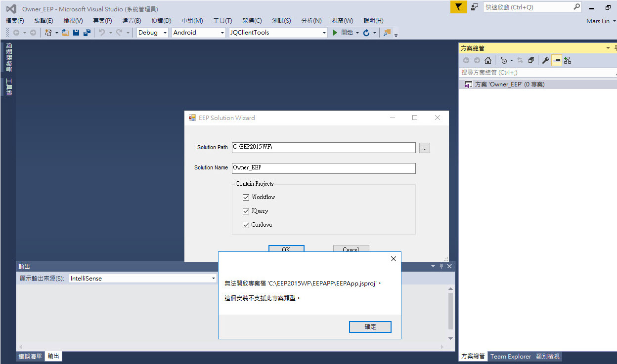Open the Debug configuration dropdown

(x=152, y=33)
